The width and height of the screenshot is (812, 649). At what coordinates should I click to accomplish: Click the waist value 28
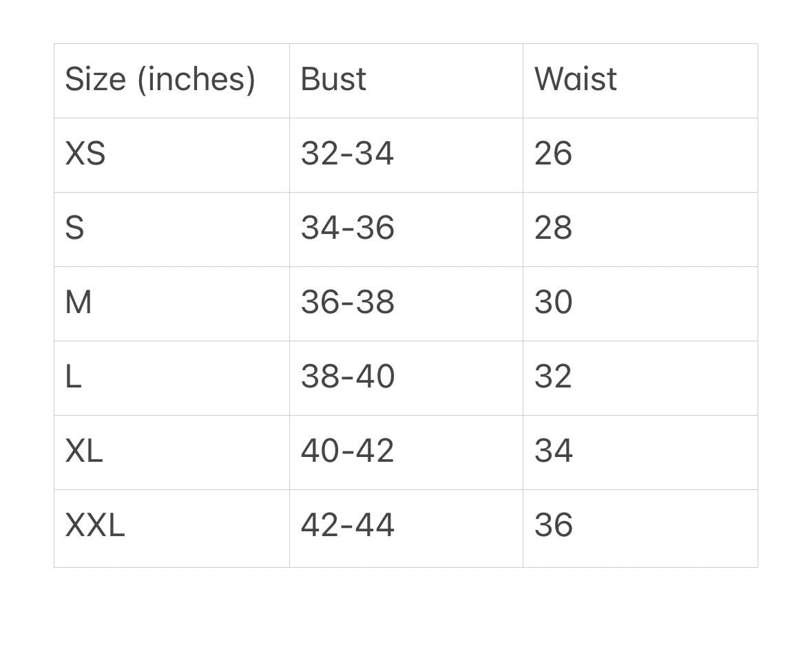553,228
